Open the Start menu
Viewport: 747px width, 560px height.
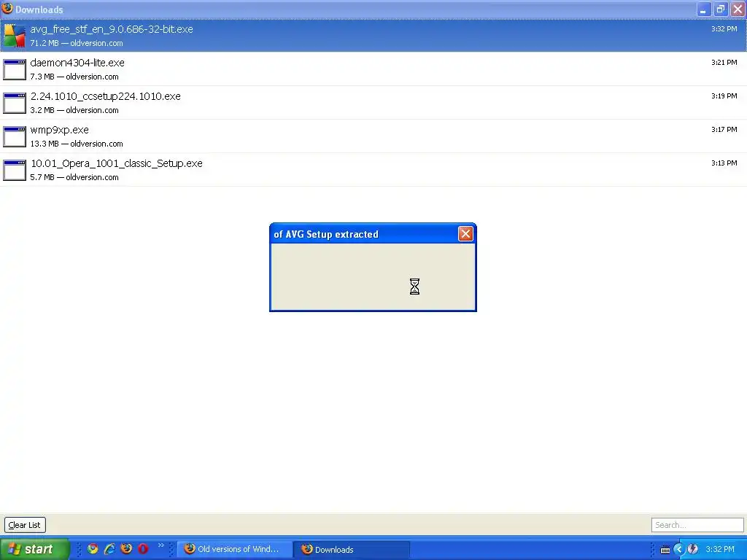[34, 549]
